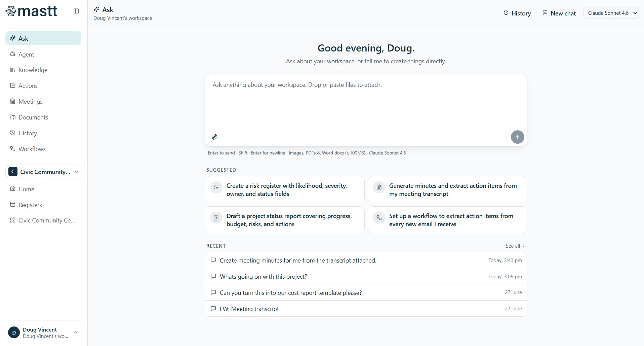Click the top bar History clock icon
The image size is (644, 346).
pos(506,13)
